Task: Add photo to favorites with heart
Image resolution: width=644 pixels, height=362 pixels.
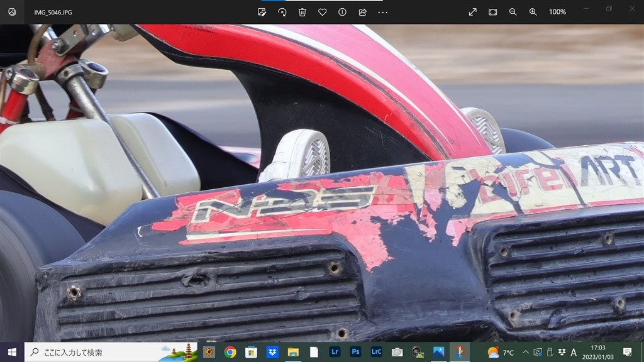Action: pos(323,13)
